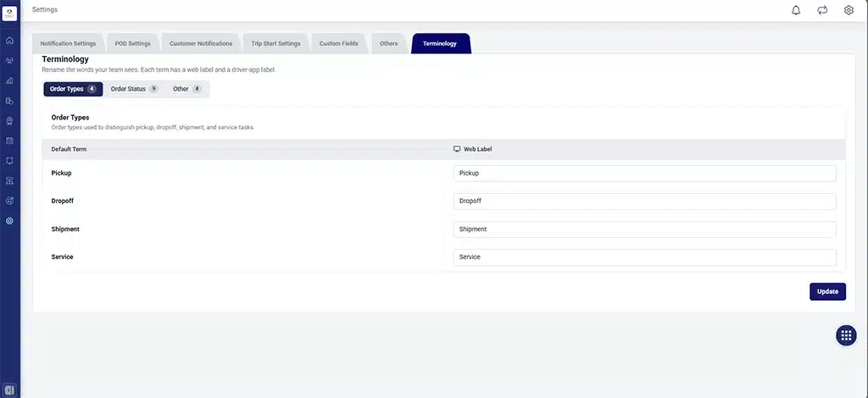Open the document orders sidebar icon
Image resolution: width=868 pixels, height=398 pixels.
[x=9, y=101]
